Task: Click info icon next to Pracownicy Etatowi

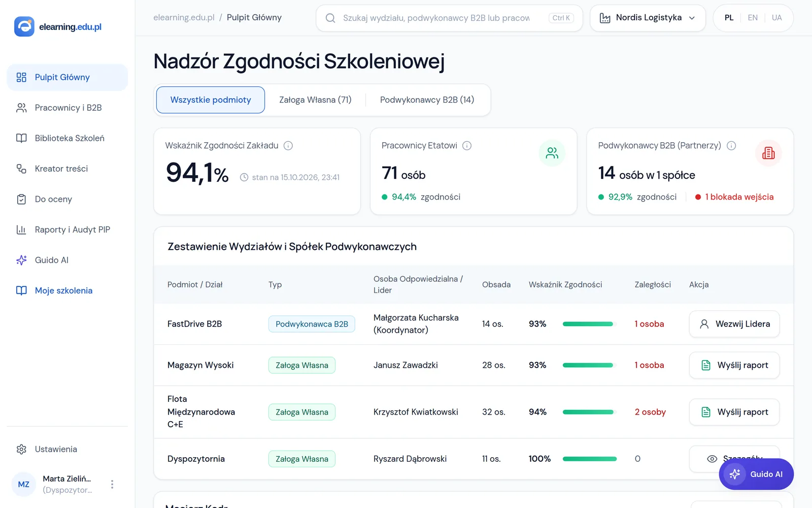Action: click(467, 146)
